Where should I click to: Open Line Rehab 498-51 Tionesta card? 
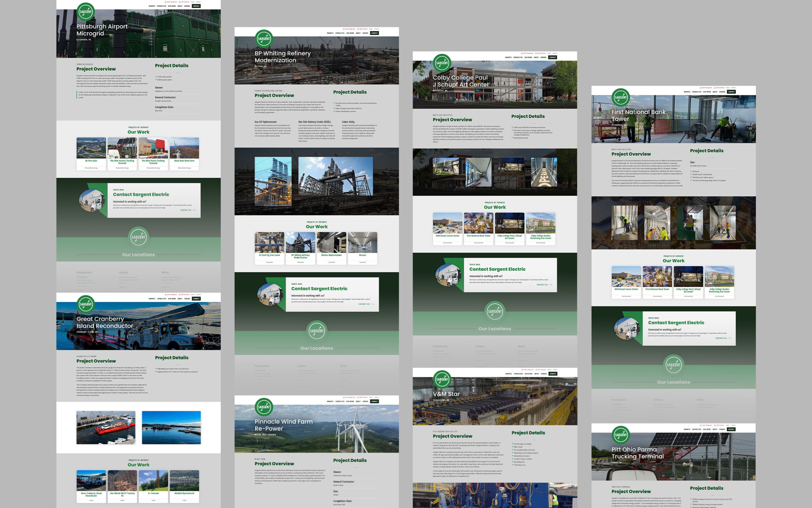click(122, 486)
